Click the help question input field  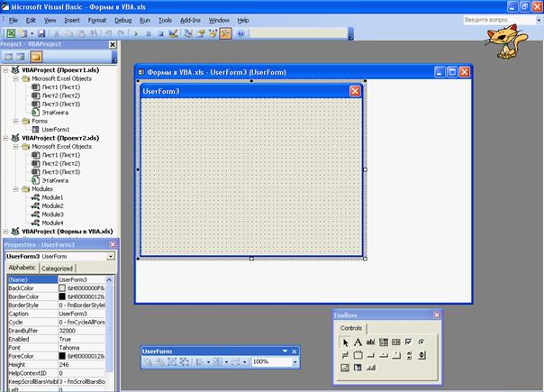tap(494, 19)
